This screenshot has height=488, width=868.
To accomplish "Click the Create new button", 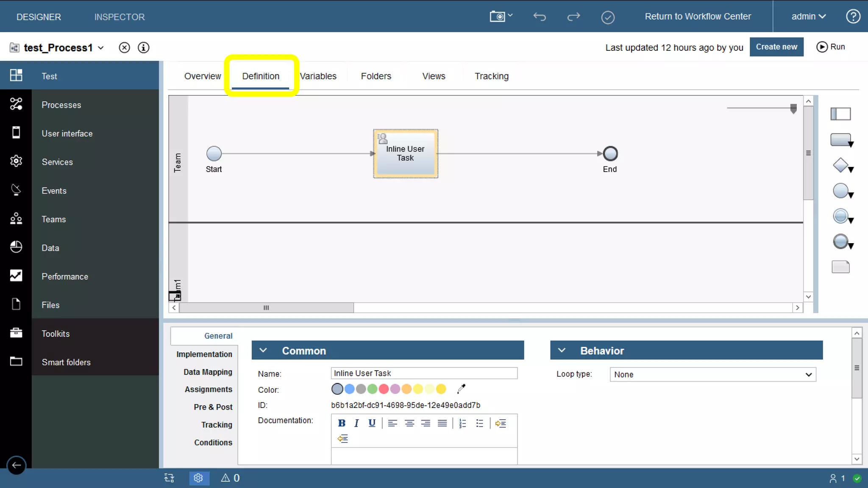I will point(776,47).
